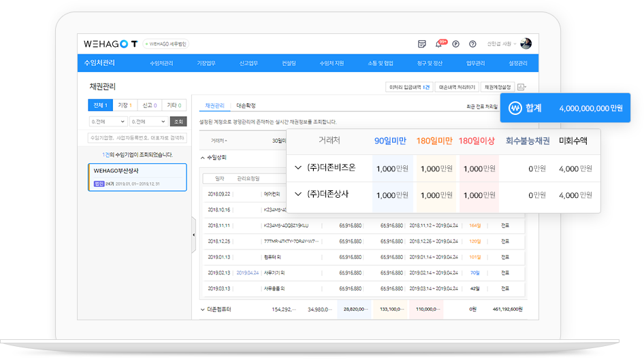Open the notes/memo icon in the header
The height and width of the screenshot is (359, 644).
421,44
